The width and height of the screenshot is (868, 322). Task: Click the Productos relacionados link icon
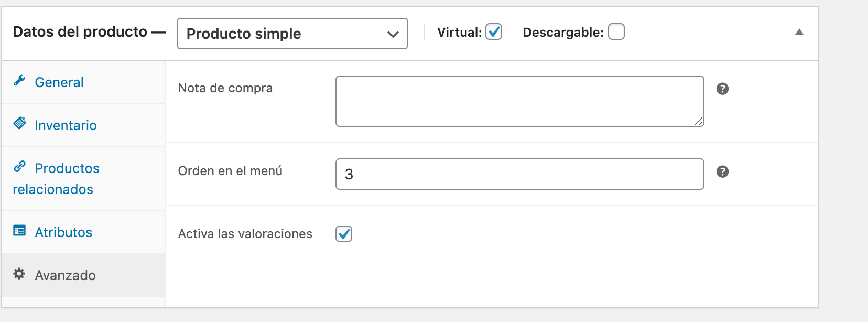point(19,166)
